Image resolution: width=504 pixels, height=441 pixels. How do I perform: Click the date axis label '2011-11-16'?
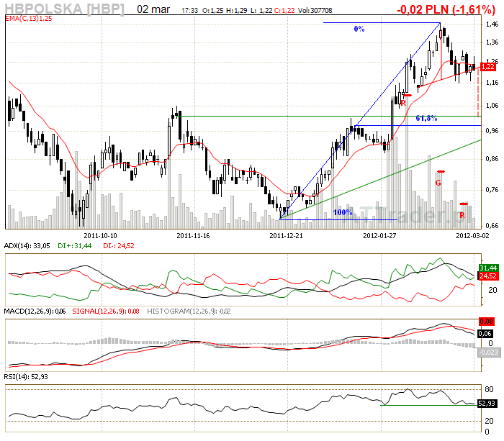(193, 236)
